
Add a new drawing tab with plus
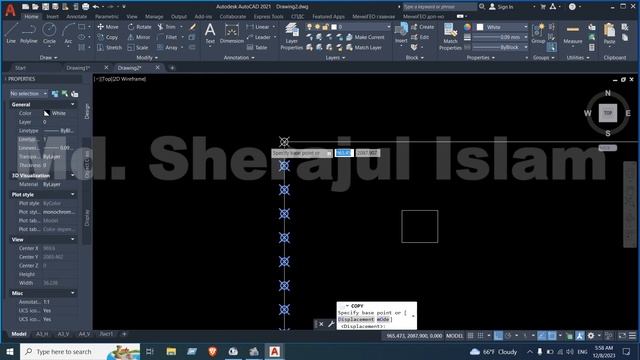pyautogui.click(x=172, y=68)
